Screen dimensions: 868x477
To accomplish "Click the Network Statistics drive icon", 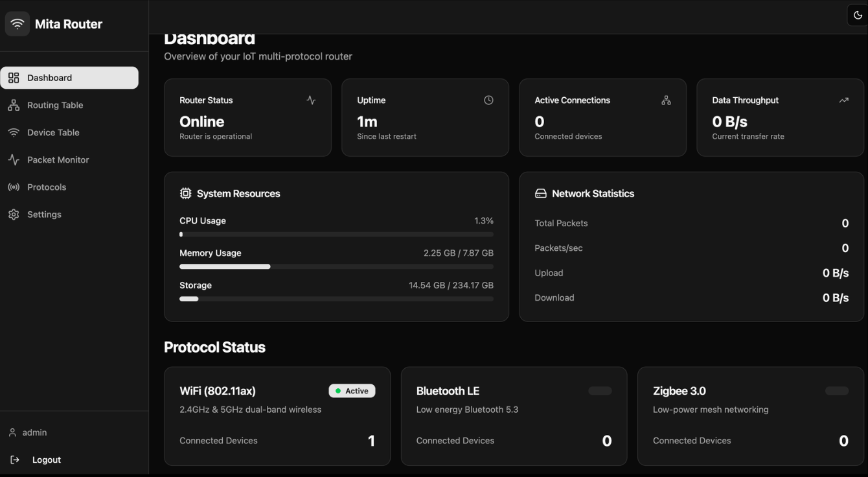I will point(540,194).
